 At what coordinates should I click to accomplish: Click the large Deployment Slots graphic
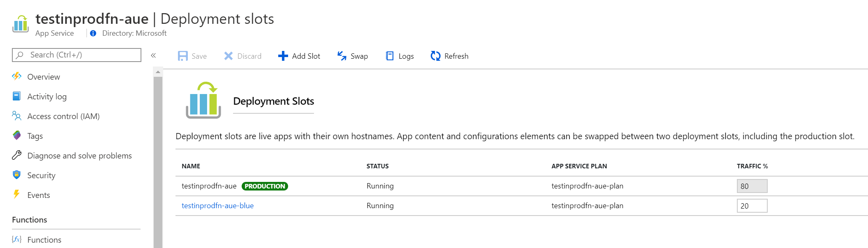(x=203, y=100)
